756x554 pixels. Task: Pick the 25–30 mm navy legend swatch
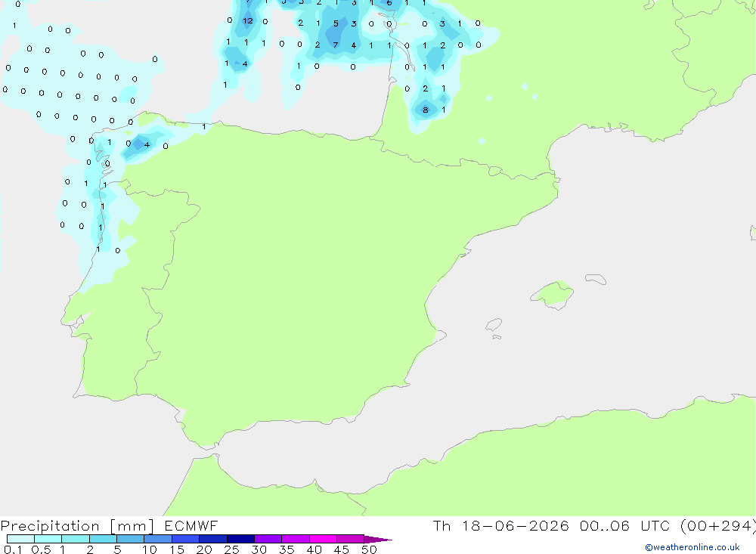pyautogui.click(x=240, y=539)
